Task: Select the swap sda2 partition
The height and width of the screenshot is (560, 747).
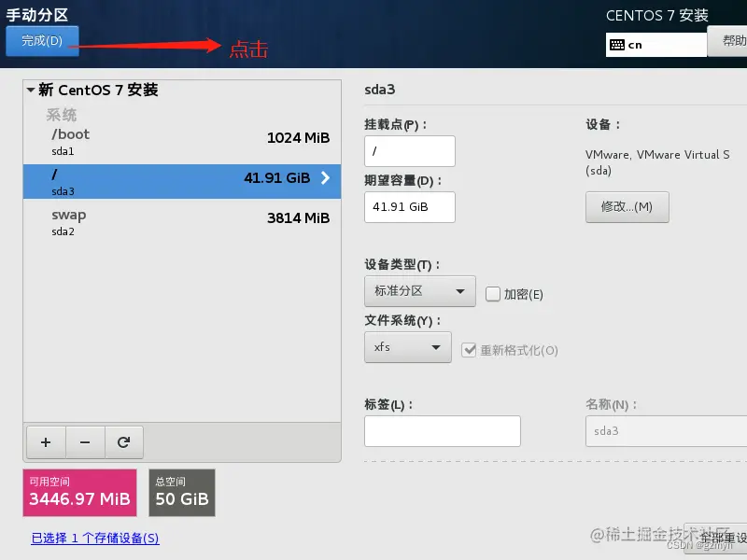Action: [x=140, y=222]
